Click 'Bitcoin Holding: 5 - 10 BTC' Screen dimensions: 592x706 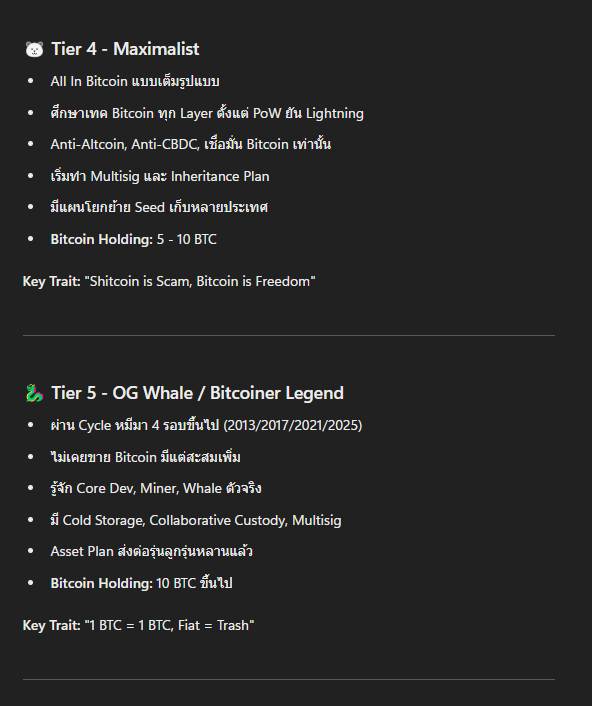click(133, 239)
